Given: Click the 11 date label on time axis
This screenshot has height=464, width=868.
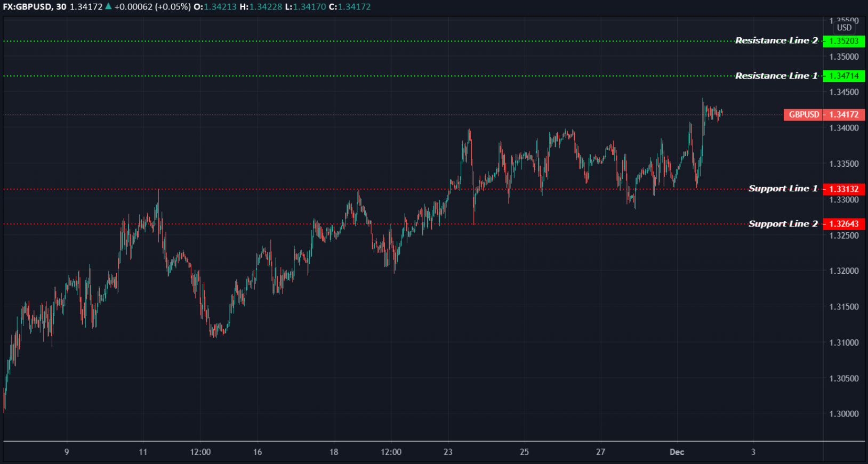Looking at the screenshot, I should tap(143, 452).
